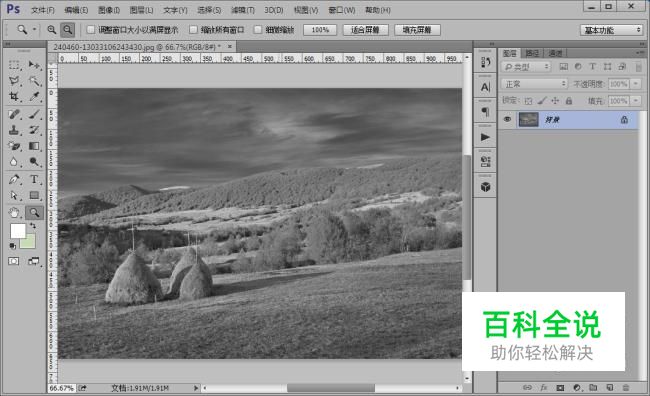Screen dimensions: 650x396
Task: Select the Gradient tool
Action: pos(34,146)
